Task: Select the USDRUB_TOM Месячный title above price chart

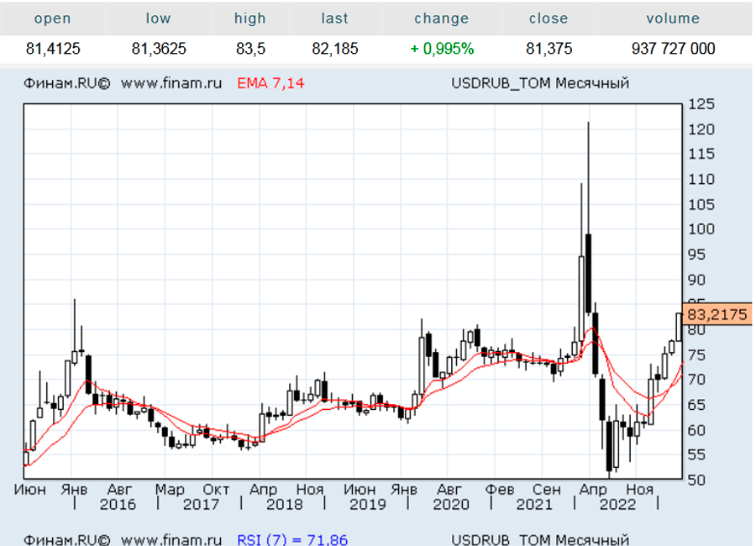Action: pos(539,83)
